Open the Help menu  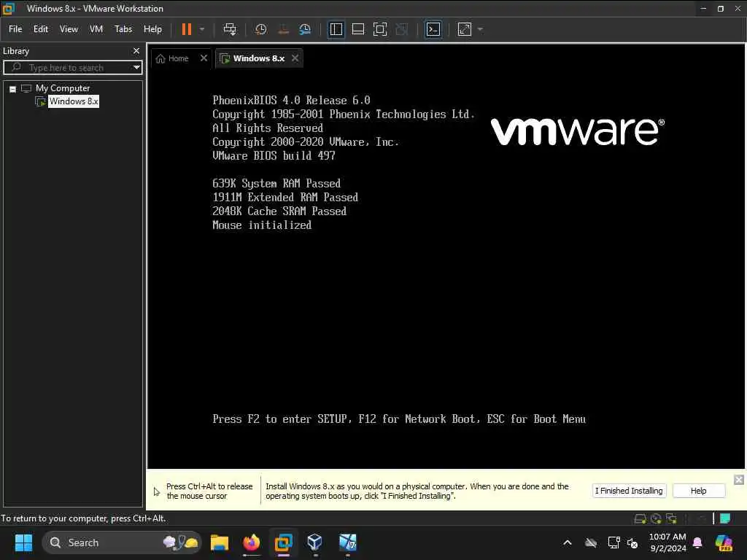point(152,29)
